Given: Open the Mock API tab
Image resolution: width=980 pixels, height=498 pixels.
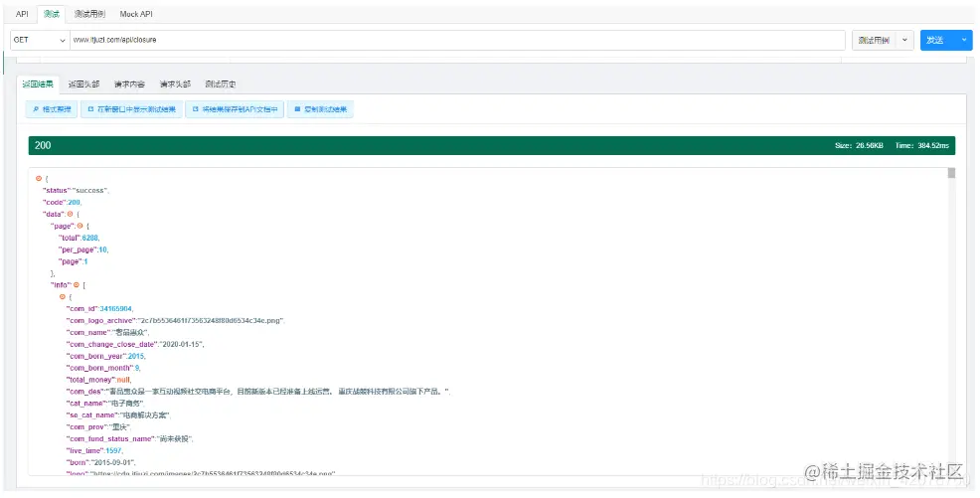Looking at the screenshot, I should (x=135, y=14).
